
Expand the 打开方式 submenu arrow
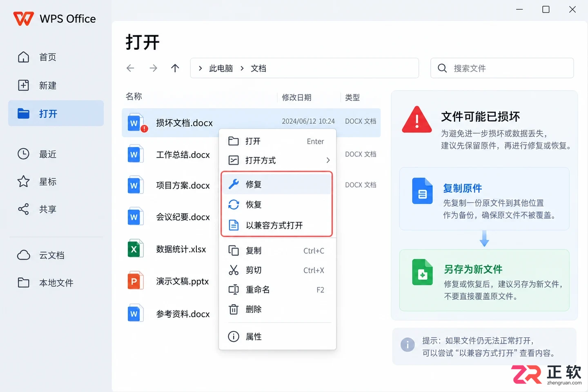[x=328, y=160]
